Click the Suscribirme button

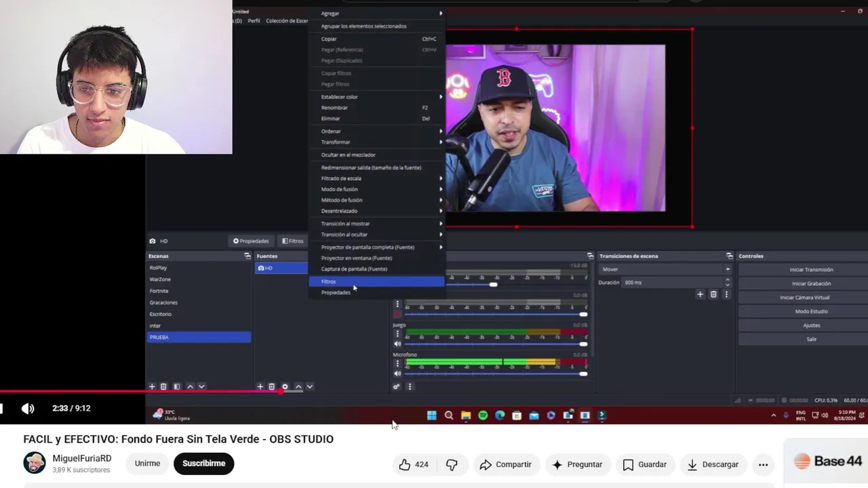[203, 464]
